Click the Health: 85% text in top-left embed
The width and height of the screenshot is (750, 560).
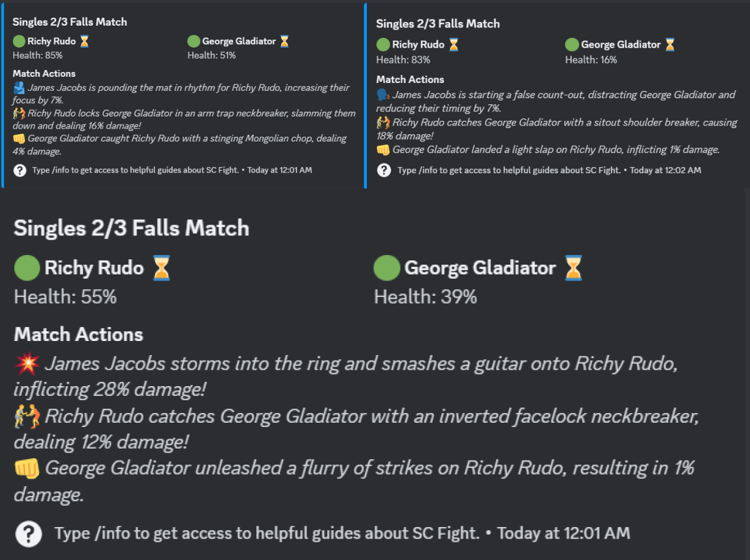pos(38,56)
